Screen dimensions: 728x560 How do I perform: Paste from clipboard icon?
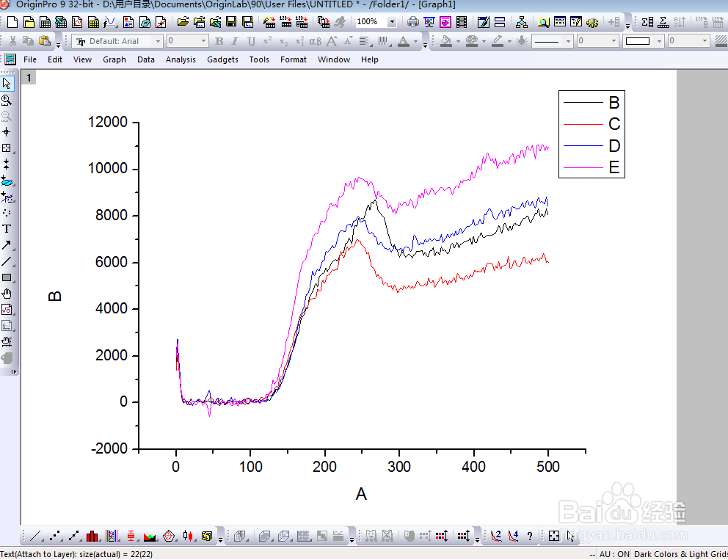click(45, 41)
